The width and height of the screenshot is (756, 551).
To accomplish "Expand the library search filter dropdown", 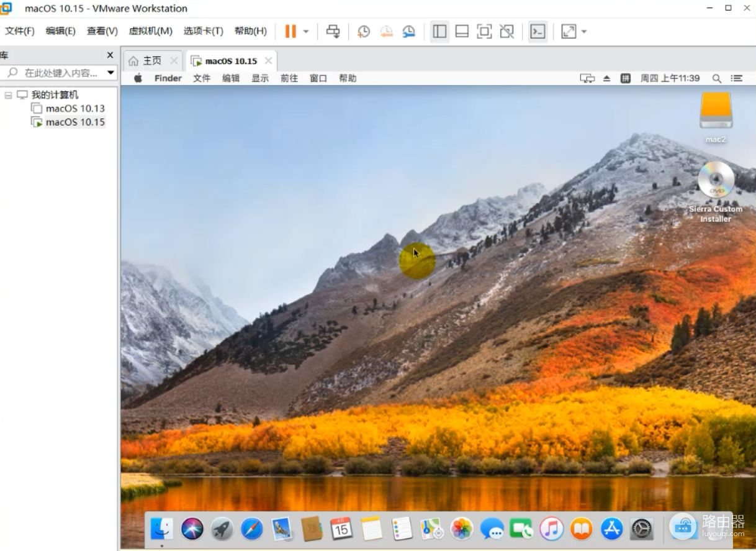I will click(111, 73).
